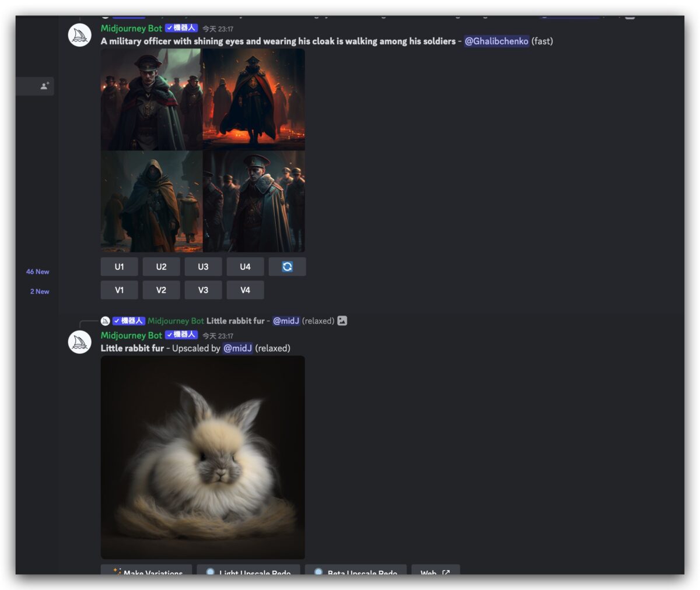Image resolution: width=700 pixels, height=590 pixels.
Task: Click the Make Variations button
Action: tap(146, 570)
